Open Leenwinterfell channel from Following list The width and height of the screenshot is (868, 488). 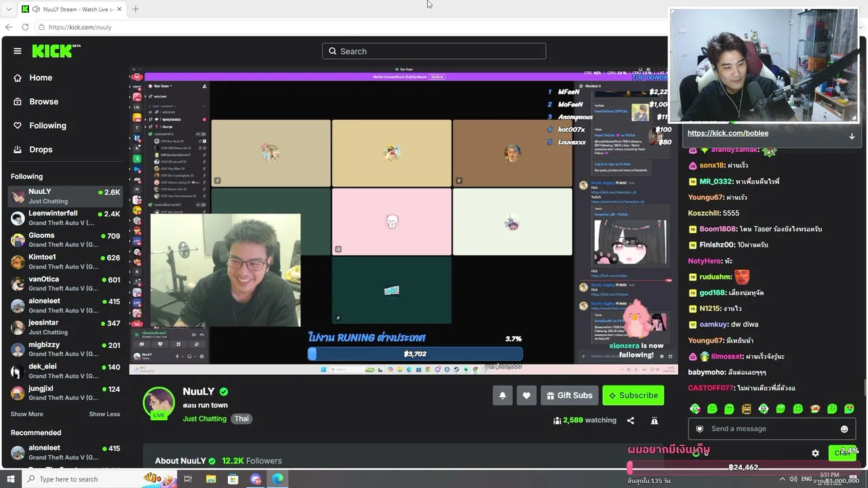click(65, 218)
